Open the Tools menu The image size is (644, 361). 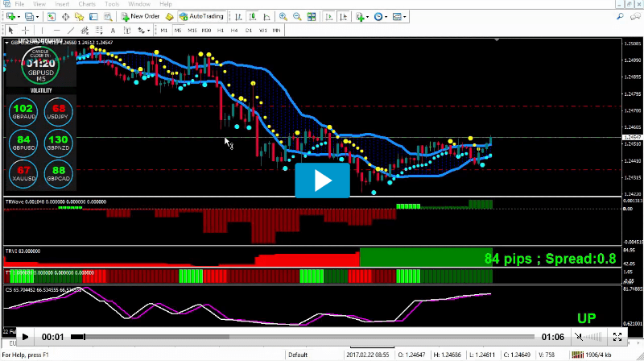coord(111,4)
